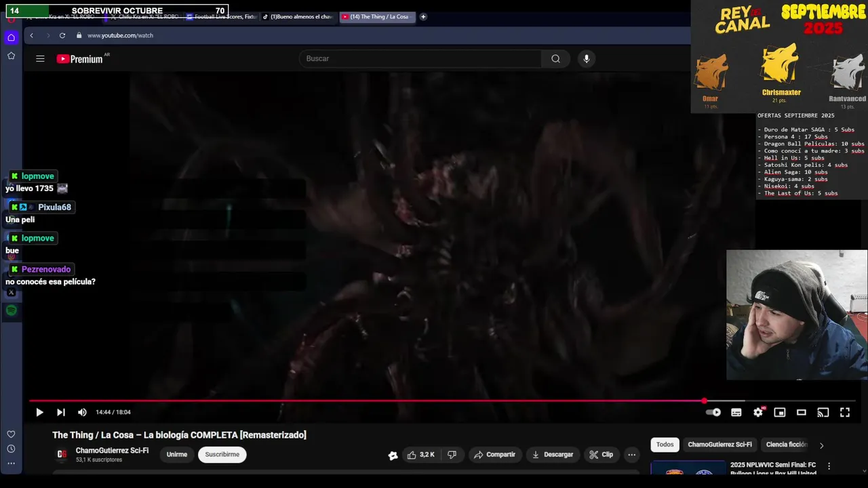Click the 14:44 / 18:04 time display
The width and height of the screenshot is (868, 488).
[113, 412]
